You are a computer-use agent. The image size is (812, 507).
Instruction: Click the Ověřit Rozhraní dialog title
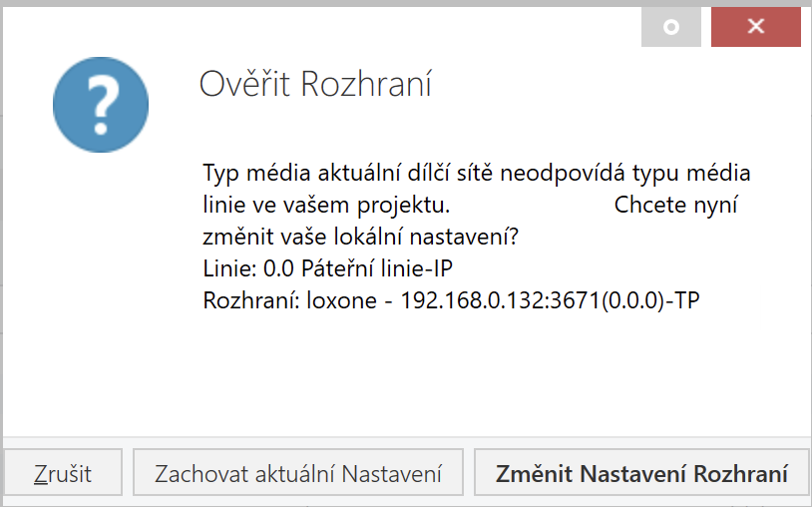coord(315,84)
